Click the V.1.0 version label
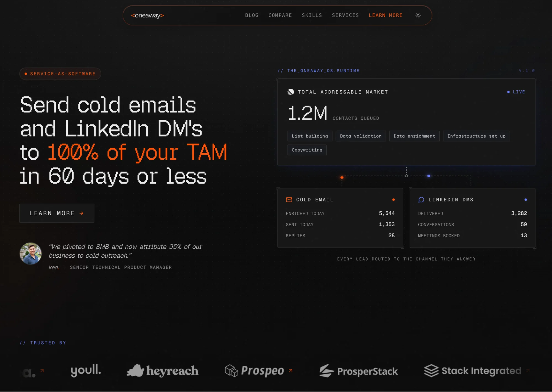Viewport: 552px width, 392px height. 527,71
